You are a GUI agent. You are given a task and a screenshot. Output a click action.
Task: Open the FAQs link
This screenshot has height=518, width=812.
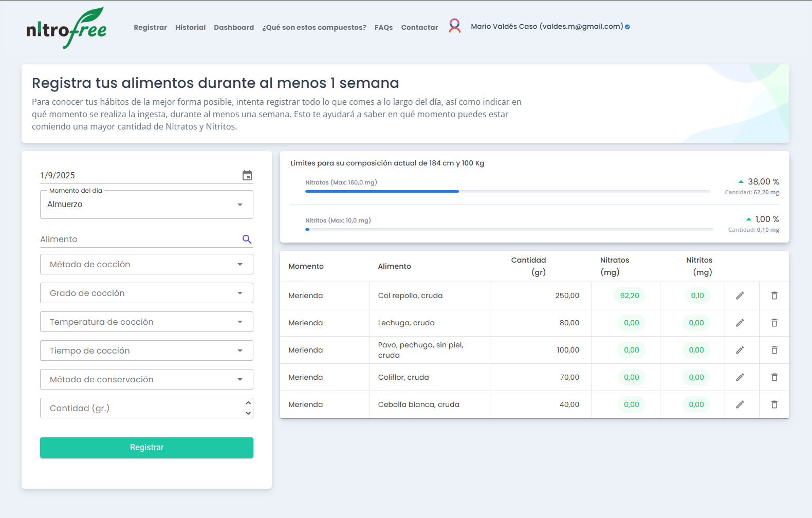coord(383,27)
